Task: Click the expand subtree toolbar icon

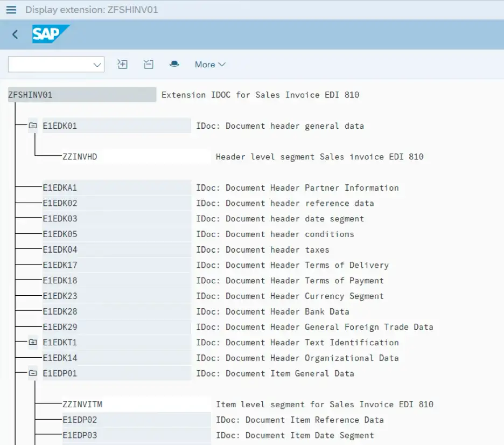Action: coord(123,64)
